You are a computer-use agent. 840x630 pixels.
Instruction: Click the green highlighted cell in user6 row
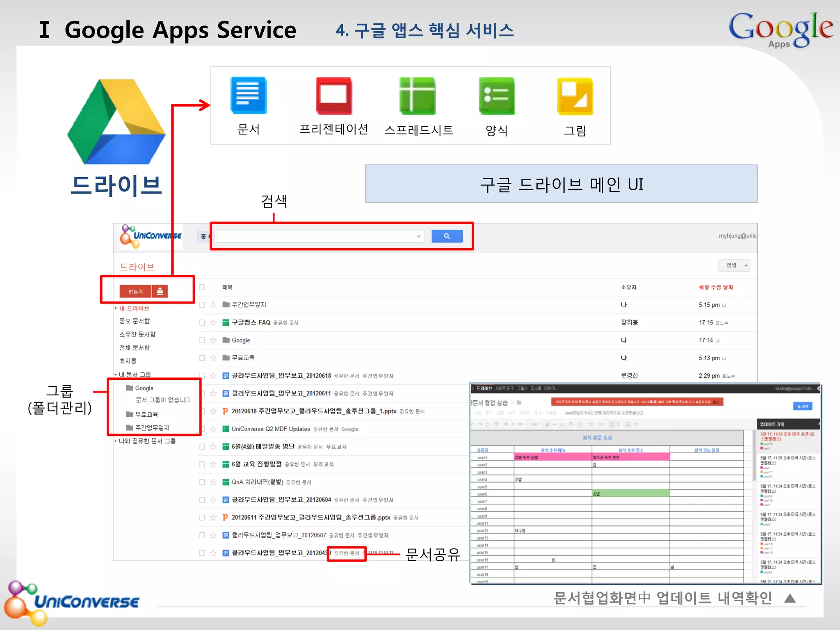pos(631,493)
